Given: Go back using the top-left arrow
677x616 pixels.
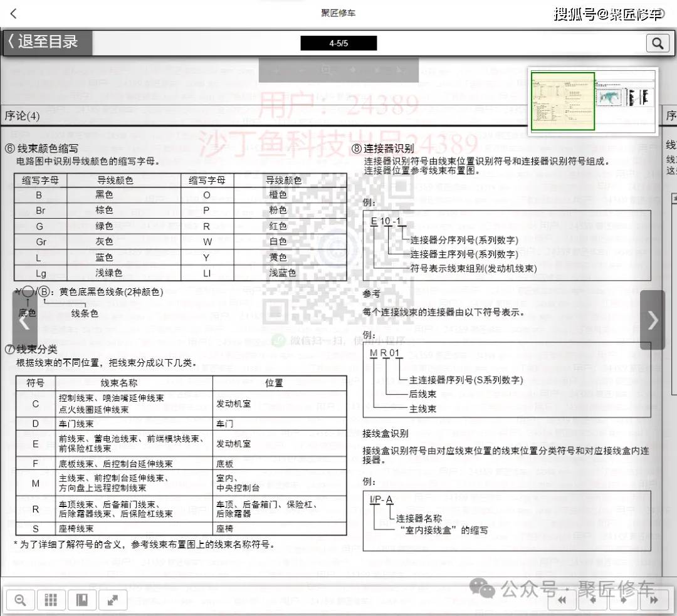Looking at the screenshot, I should (13, 14).
